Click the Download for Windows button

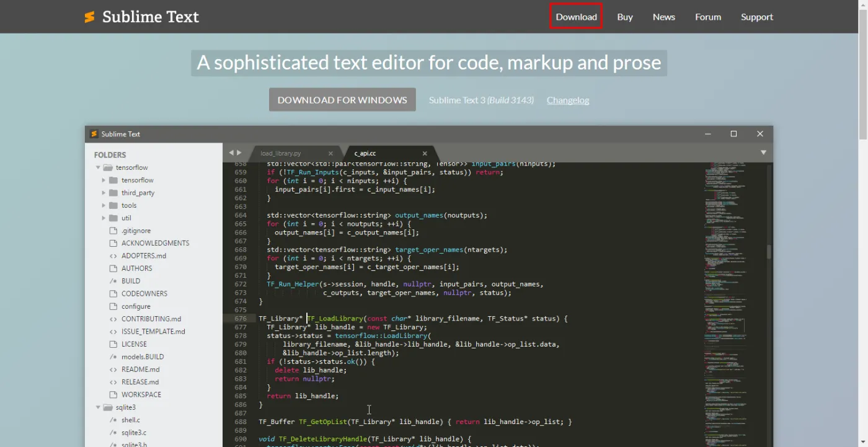[x=342, y=100]
